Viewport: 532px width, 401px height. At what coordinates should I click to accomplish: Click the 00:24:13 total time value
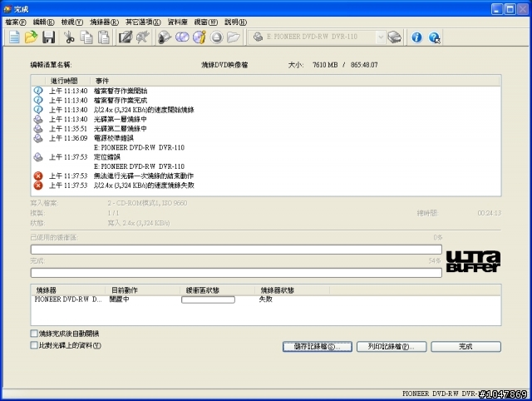(490, 213)
